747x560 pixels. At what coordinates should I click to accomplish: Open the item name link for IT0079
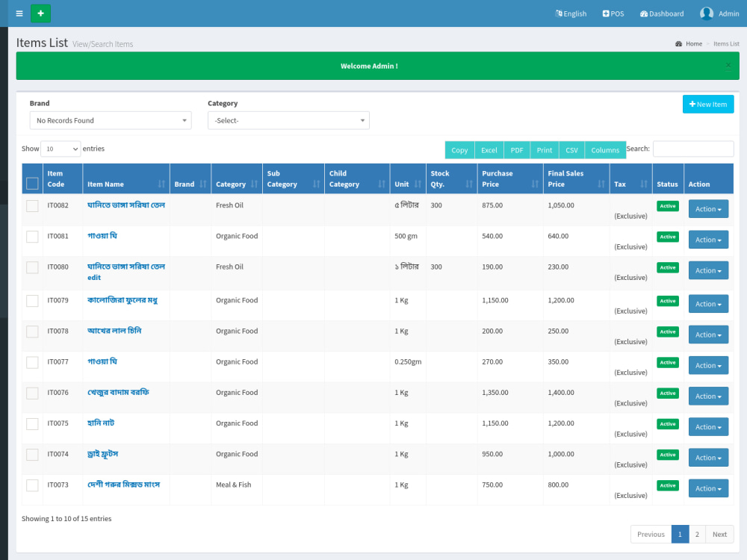tap(123, 300)
